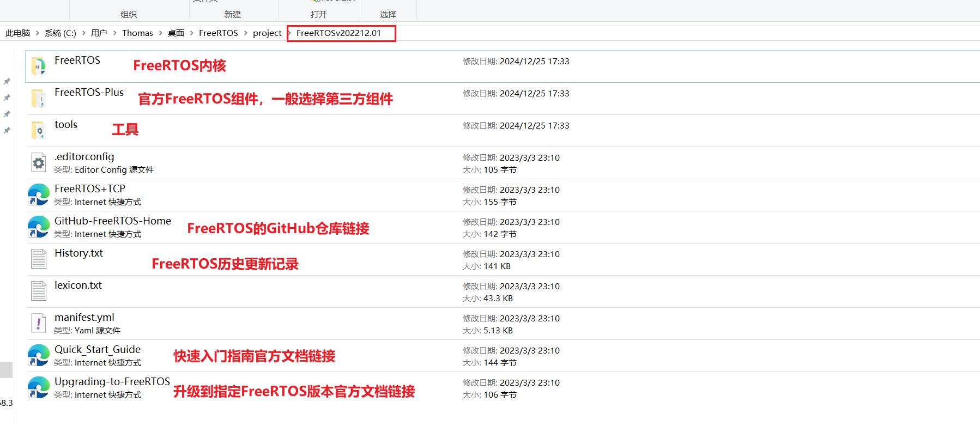Select the FreeRTOS-Plus folder name
The image size is (980, 426).
[89, 93]
